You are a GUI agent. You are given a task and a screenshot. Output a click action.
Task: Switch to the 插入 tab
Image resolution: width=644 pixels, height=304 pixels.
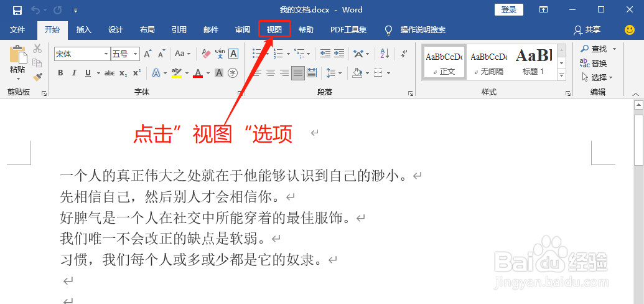pos(84,30)
